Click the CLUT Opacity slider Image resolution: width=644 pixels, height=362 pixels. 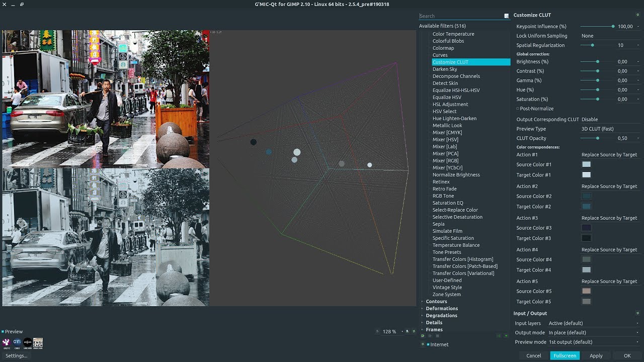(598, 138)
